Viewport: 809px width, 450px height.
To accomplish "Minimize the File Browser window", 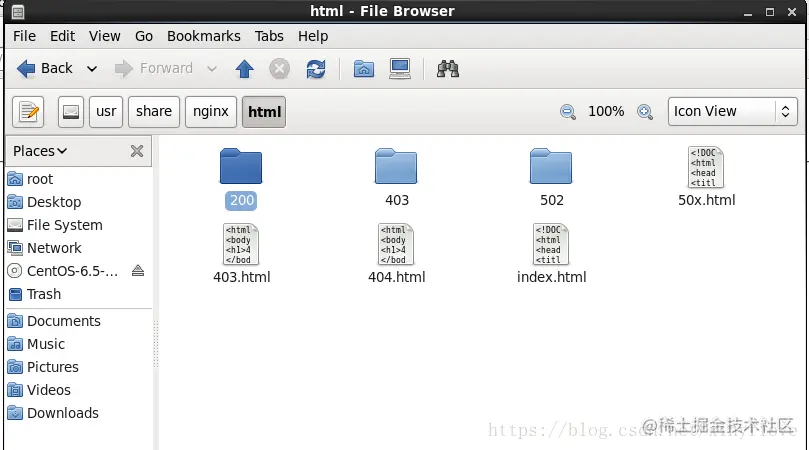I will 748,12.
